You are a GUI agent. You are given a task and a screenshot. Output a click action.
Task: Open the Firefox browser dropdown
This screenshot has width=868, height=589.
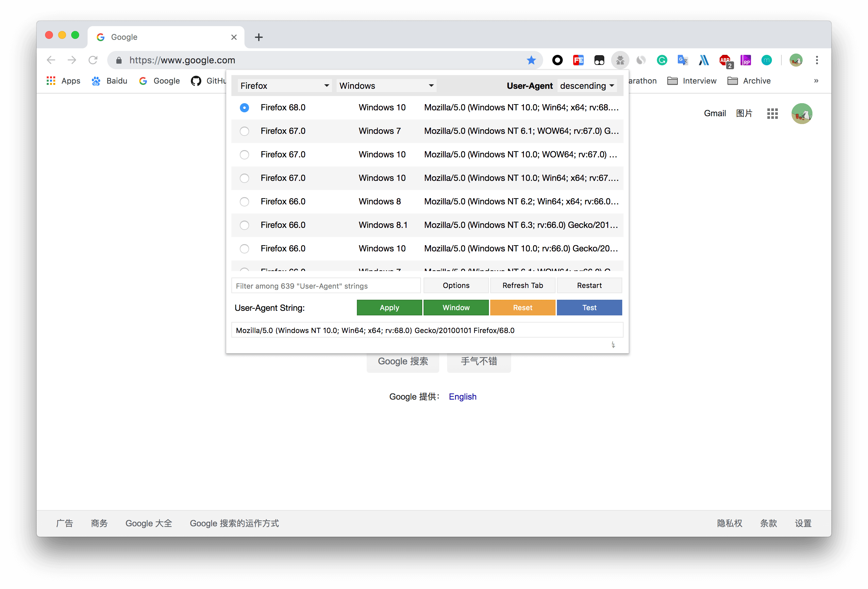[285, 86]
